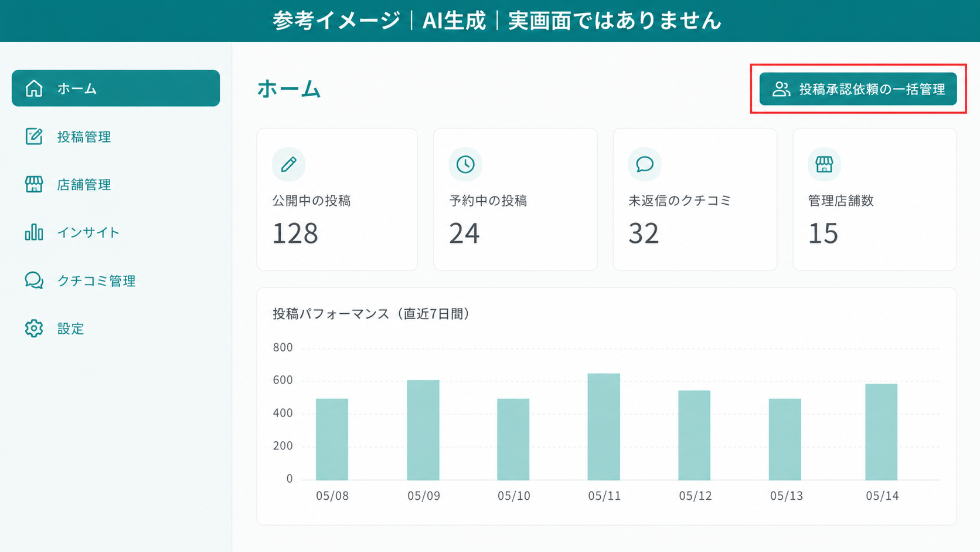Click the 未返信のクチコミ value 32

pyautogui.click(x=644, y=233)
